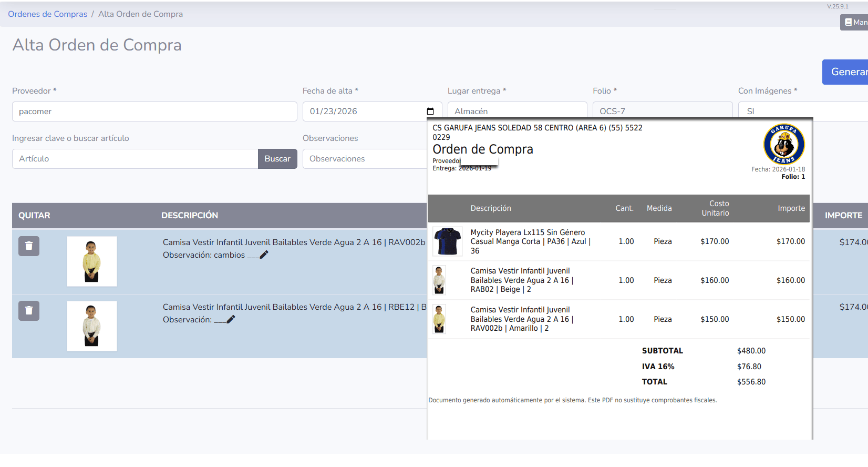Viewport: 868px width, 467px height.
Task: Open yellow shirt product thumbnail
Action: (92, 261)
